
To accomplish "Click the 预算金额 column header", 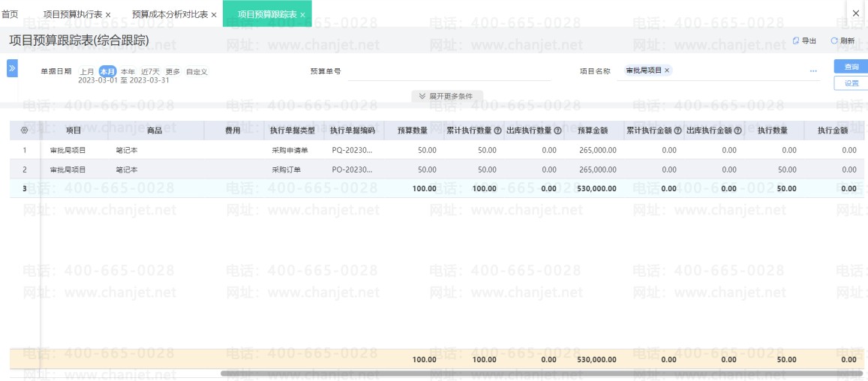I will pos(593,130).
